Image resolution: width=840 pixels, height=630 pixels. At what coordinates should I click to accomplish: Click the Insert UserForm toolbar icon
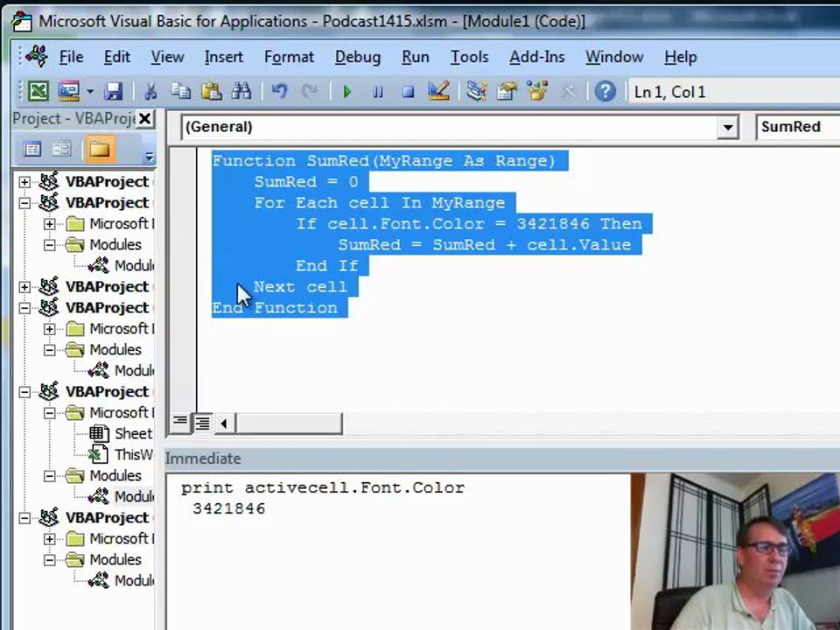point(68,91)
